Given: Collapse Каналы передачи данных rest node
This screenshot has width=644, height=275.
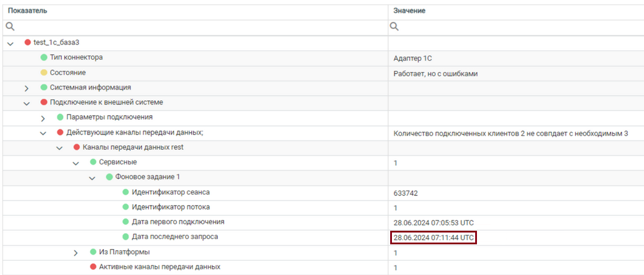Looking at the screenshot, I should pos(59,148).
